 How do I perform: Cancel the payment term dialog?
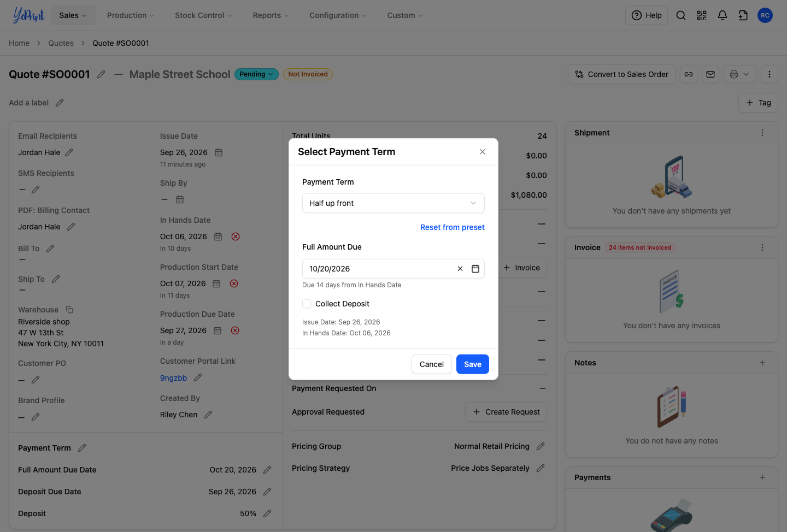[432, 364]
